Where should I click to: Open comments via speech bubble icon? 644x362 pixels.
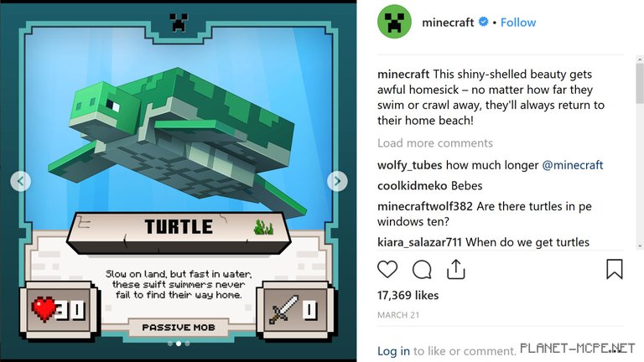[422, 270]
